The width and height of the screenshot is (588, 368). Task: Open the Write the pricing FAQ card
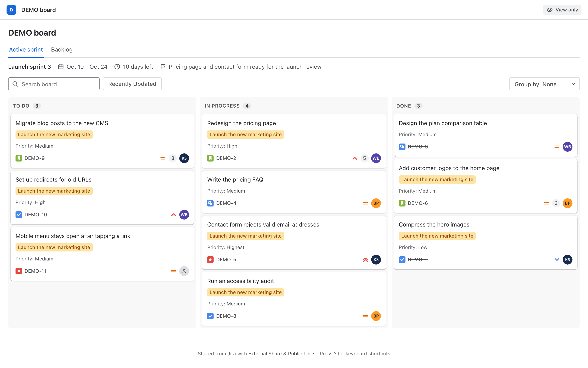coord(294,192)
